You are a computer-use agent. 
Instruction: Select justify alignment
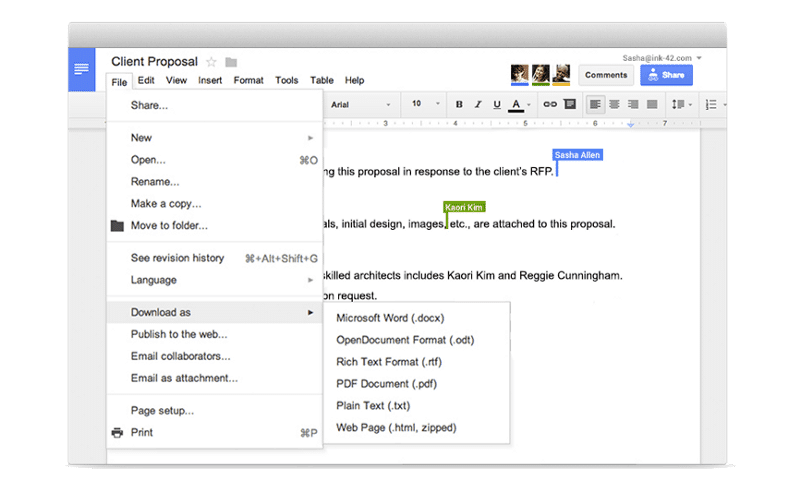(652, 105)
